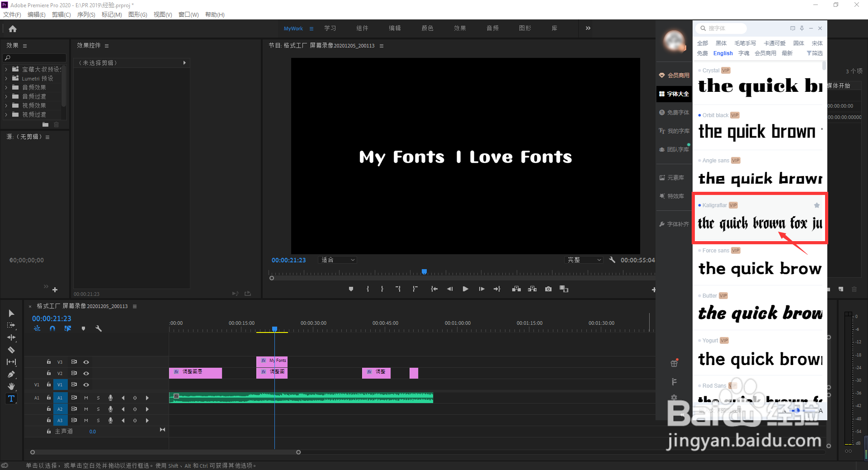This screenshot has height=470, width=868.
Task: Select the Selection tool in the tools panel
Action: [11, 313]
